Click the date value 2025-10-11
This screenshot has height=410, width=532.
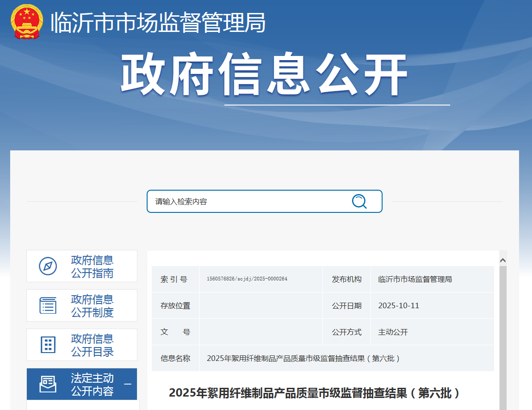tap(399, 305)
